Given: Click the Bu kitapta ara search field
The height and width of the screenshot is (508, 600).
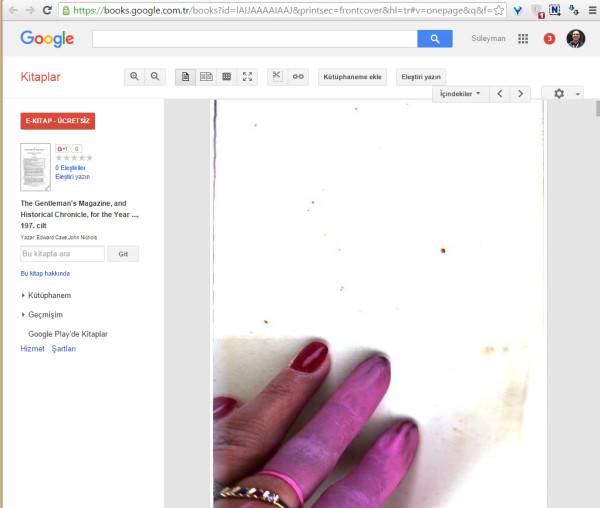Looking at the screenshot, I should tap(62, 254).
